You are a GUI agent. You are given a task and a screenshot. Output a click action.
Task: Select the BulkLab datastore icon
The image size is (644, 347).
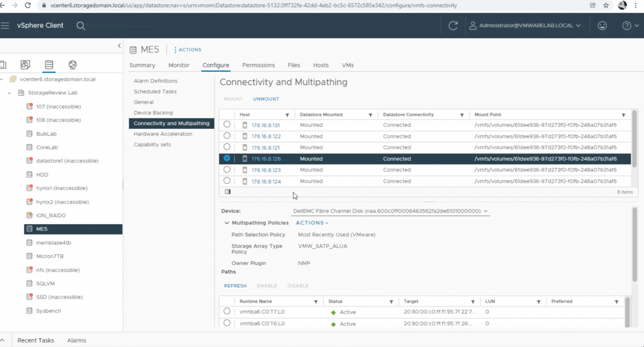(30, 134)
